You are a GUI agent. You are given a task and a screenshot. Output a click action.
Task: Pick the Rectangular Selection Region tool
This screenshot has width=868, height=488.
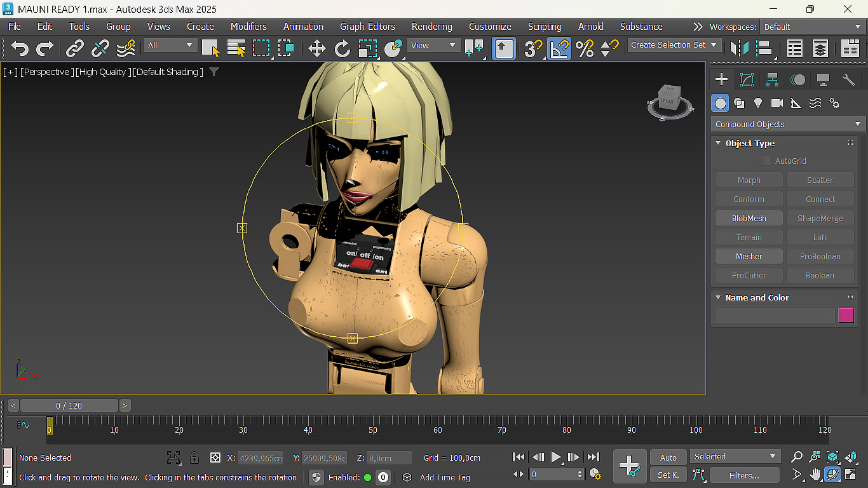coord(261,48)
